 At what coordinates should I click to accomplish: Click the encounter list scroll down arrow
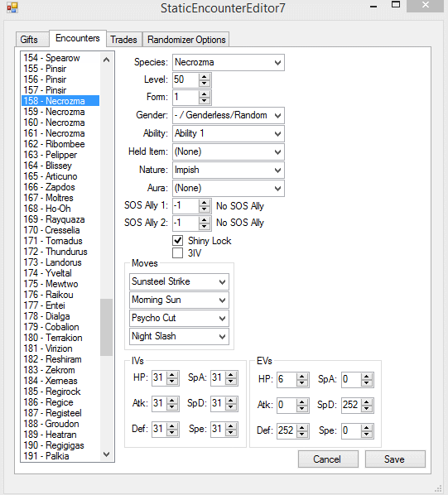[x=106, y=454]
